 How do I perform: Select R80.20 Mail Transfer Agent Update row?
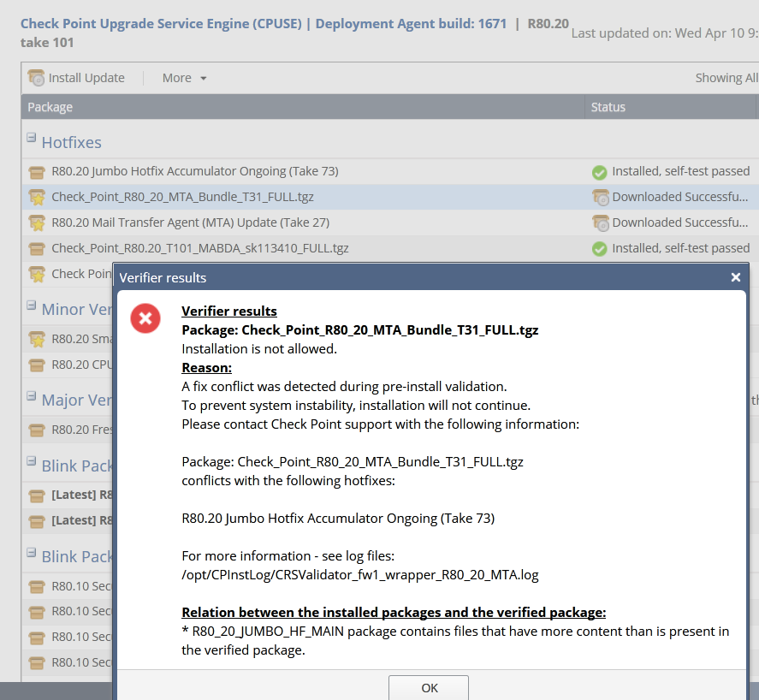tap(389, 222)
